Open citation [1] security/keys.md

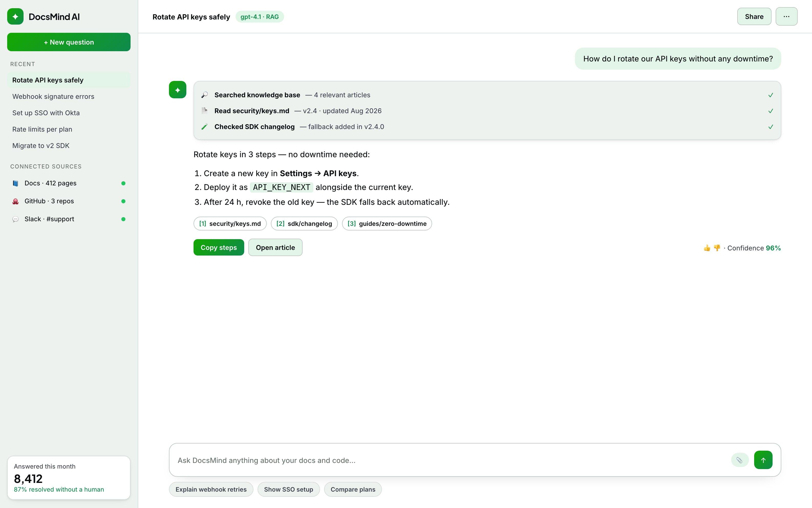click(230, 224)
